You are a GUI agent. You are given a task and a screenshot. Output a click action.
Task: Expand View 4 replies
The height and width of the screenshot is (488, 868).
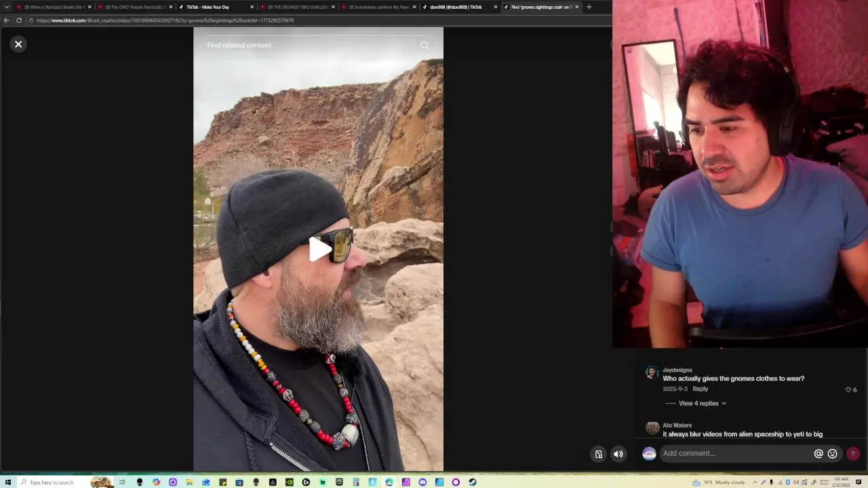click(703, 403)
